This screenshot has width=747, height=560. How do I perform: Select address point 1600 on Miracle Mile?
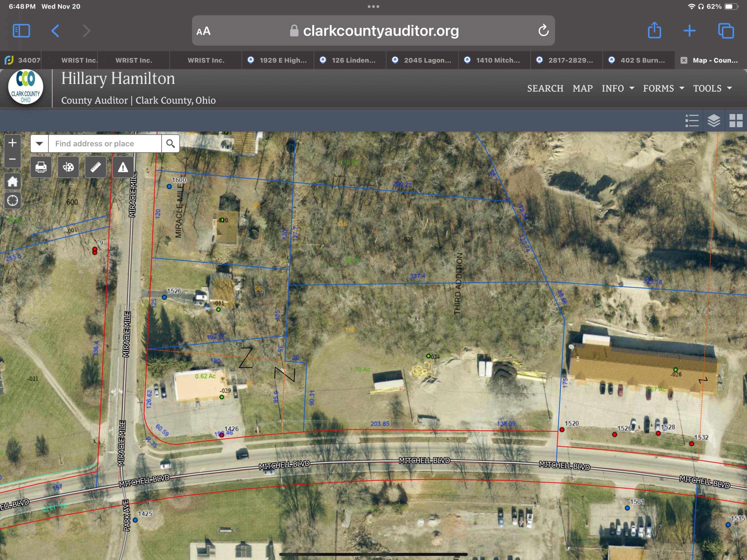tap(169, 186)
